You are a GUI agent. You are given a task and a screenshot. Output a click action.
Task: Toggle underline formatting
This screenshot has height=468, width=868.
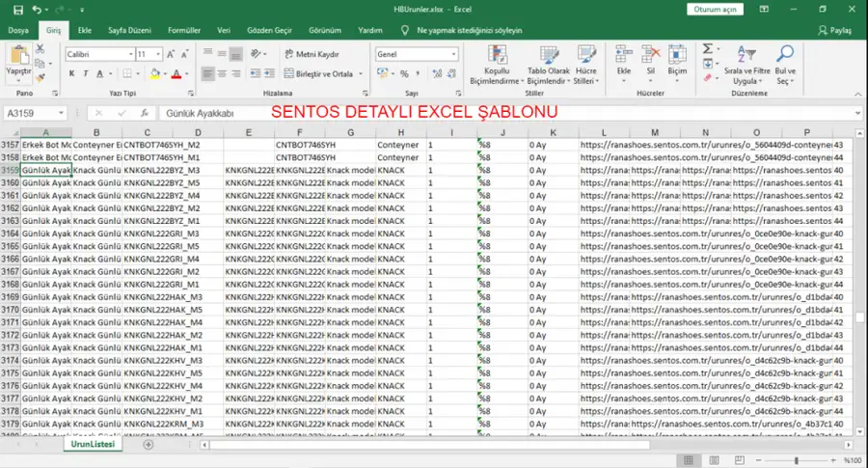click(x=99, y=73)
